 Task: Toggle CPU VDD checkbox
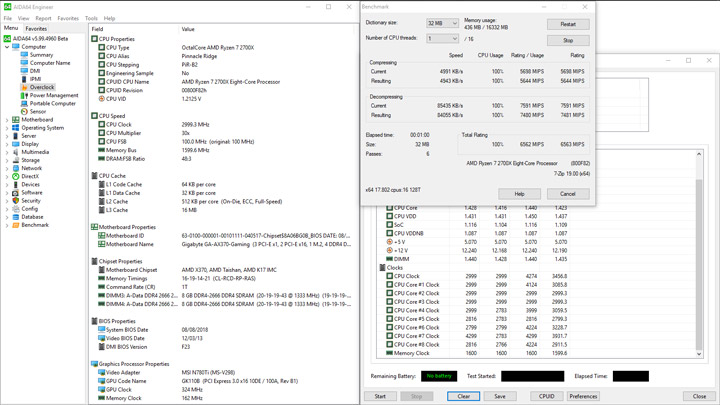pyautogui.click(x=389, y=216)
